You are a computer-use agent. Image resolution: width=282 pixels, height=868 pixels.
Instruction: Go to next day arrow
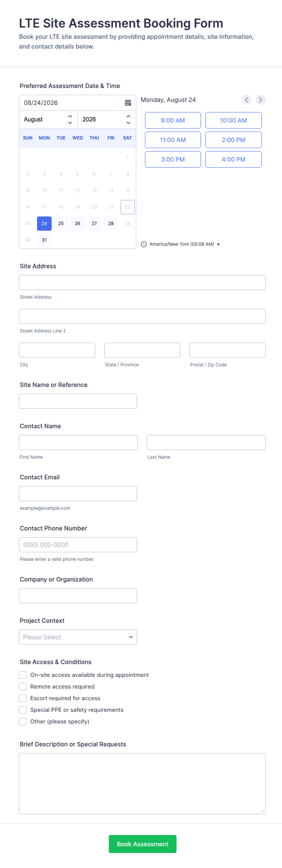pyautogui.click(x=260, y=100)
